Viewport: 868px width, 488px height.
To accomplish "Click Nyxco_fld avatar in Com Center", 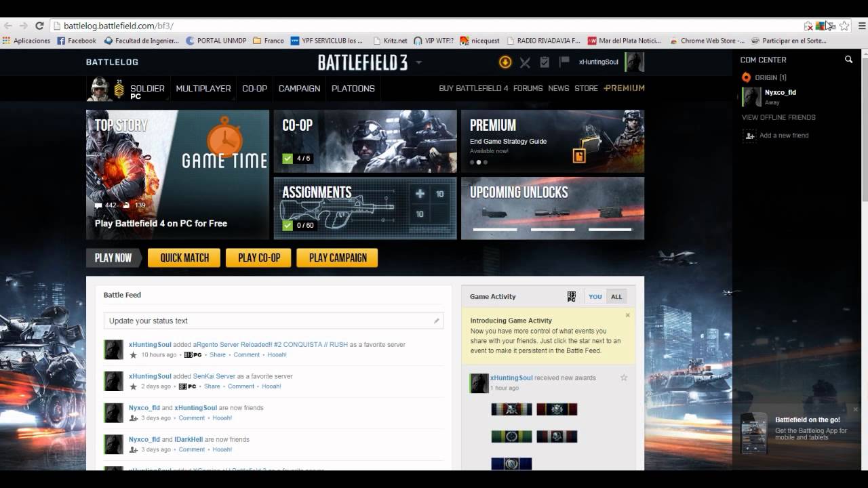I will pos(751,97).
